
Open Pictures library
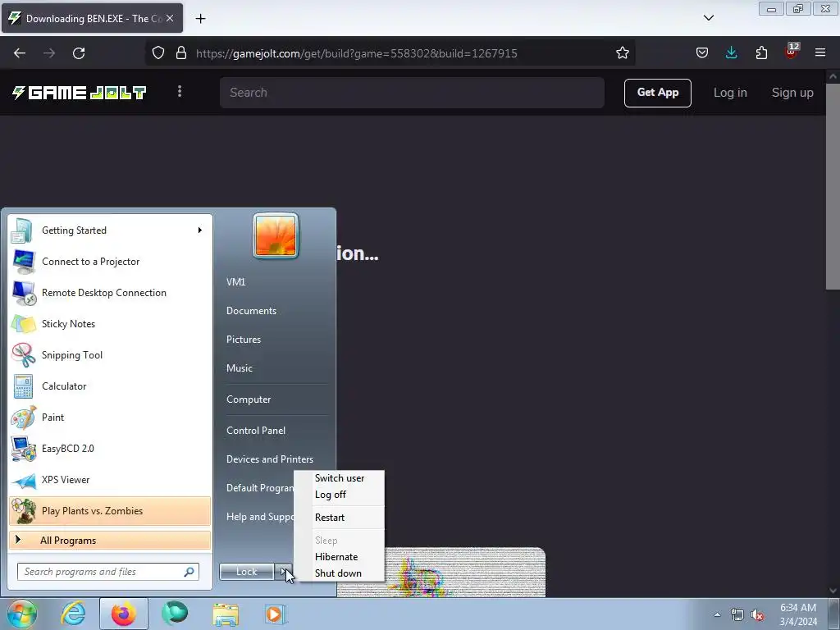point(244,340)
